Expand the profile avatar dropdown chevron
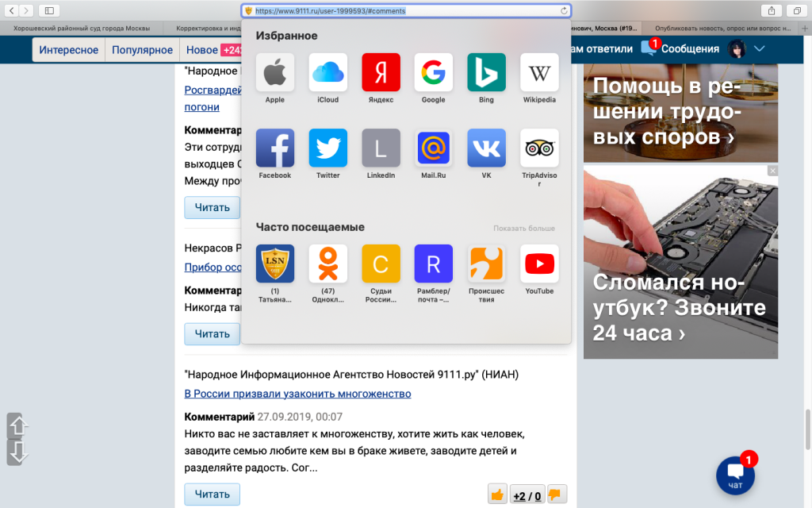Screen dimensions: 812x508 pyautogui.click(x=759, y=49)
